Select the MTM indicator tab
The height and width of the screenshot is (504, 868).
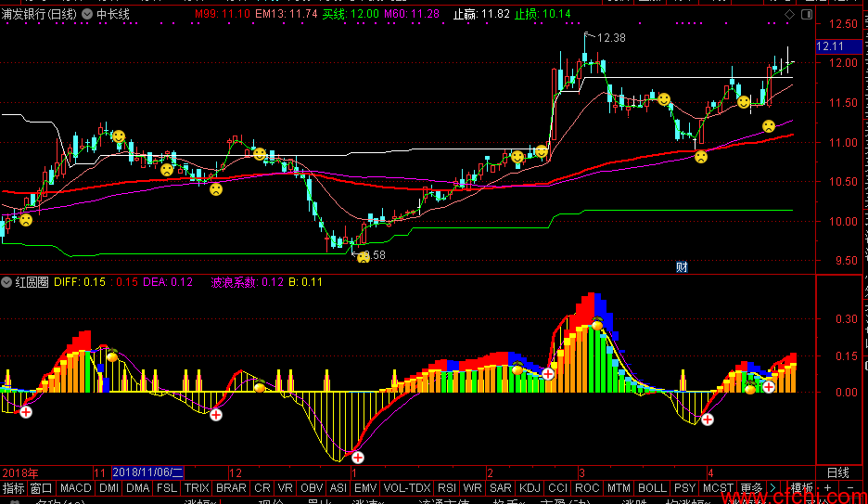619,488
